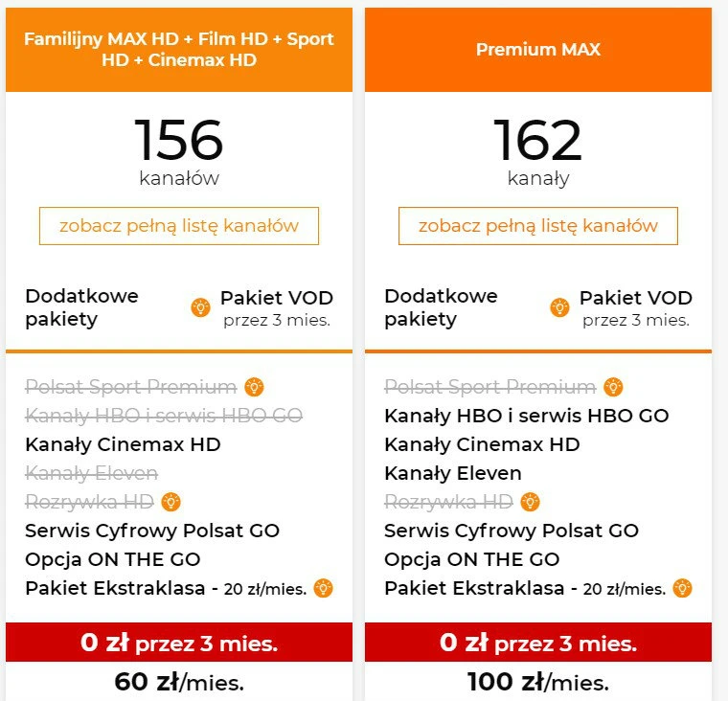Open the full channel list for the 156-channel plan

click(x=179, y=226)
